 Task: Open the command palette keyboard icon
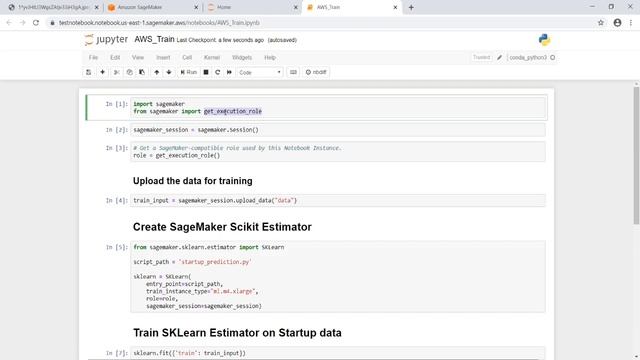pyautogui.click(x=293, y=72)
